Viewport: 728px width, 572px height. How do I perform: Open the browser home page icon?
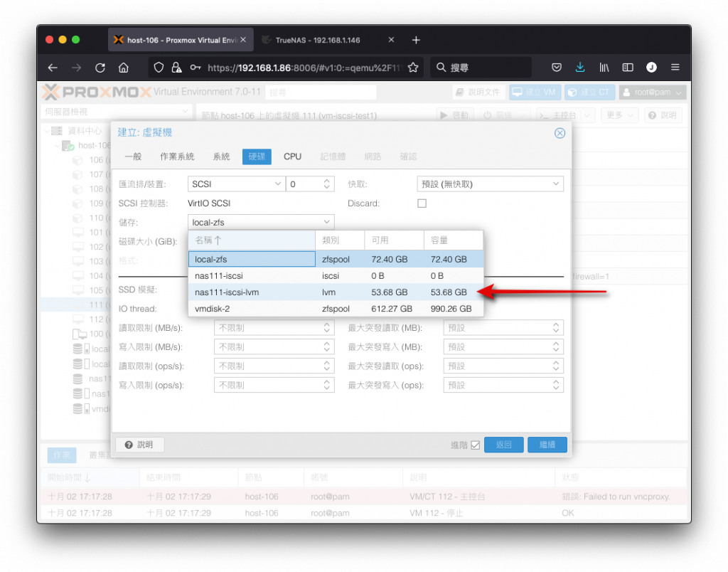click(x=124, y=68)
